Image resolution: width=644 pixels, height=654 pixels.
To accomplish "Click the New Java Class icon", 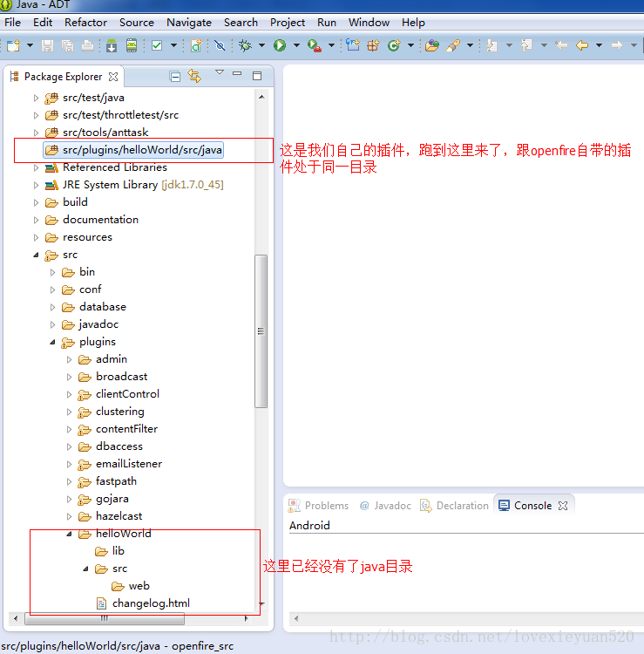I will (x=394, y=45).
